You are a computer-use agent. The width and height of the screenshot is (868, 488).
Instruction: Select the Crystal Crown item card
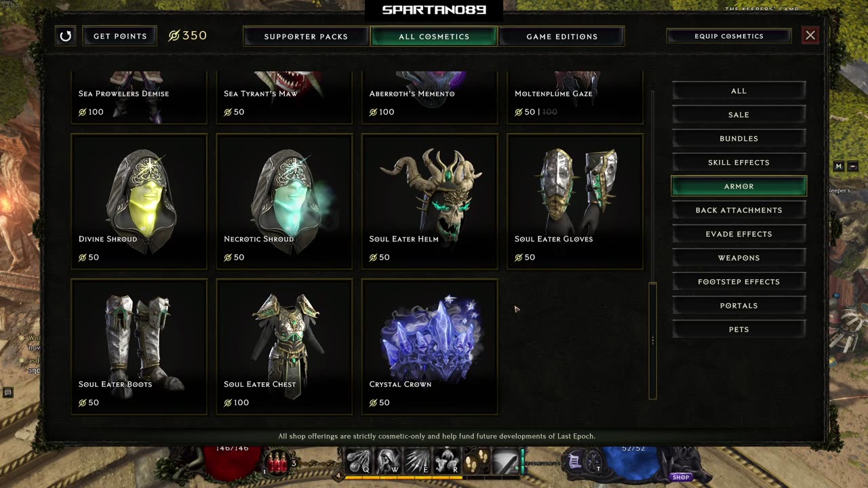pyautogui.click(x=430, y=346)
